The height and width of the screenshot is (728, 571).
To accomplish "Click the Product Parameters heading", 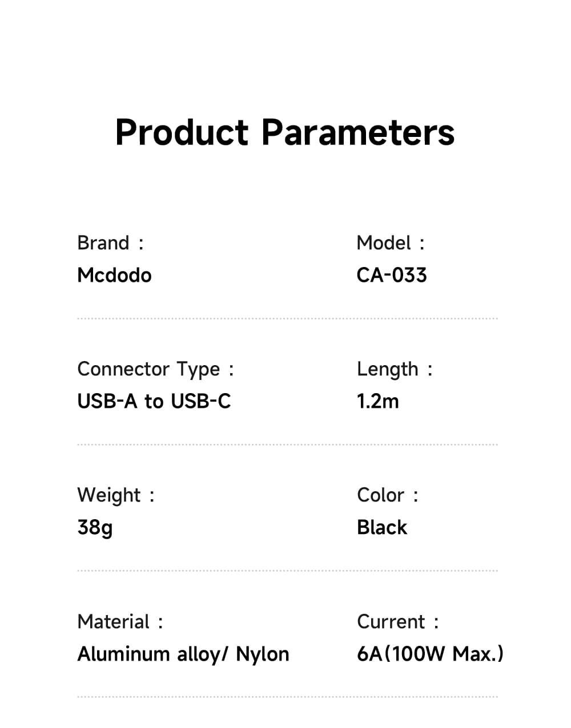I will point(285,132).
